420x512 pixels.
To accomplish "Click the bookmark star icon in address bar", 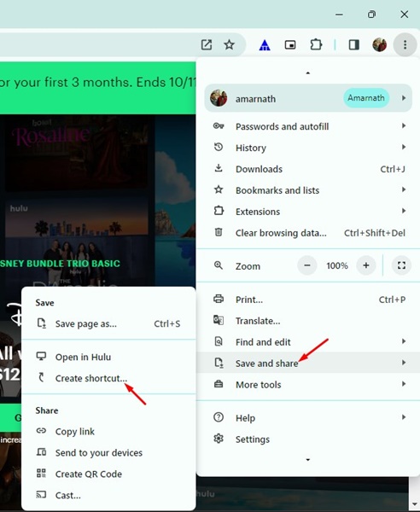I will pos(230,44).
